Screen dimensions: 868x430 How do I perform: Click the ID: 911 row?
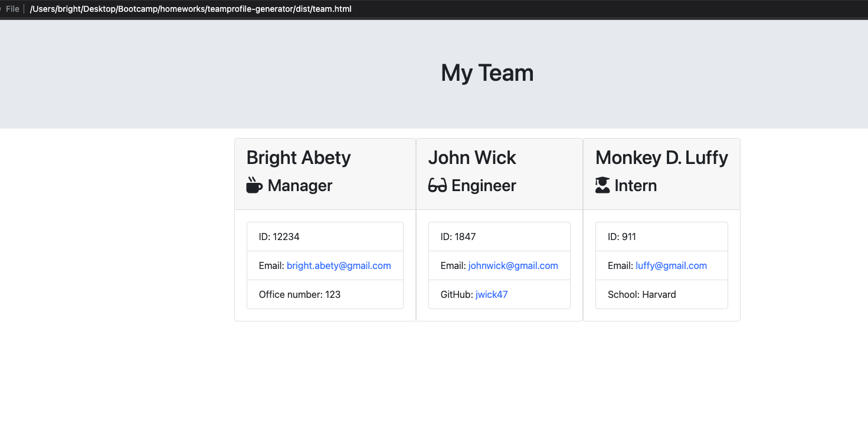click(661, 237)
